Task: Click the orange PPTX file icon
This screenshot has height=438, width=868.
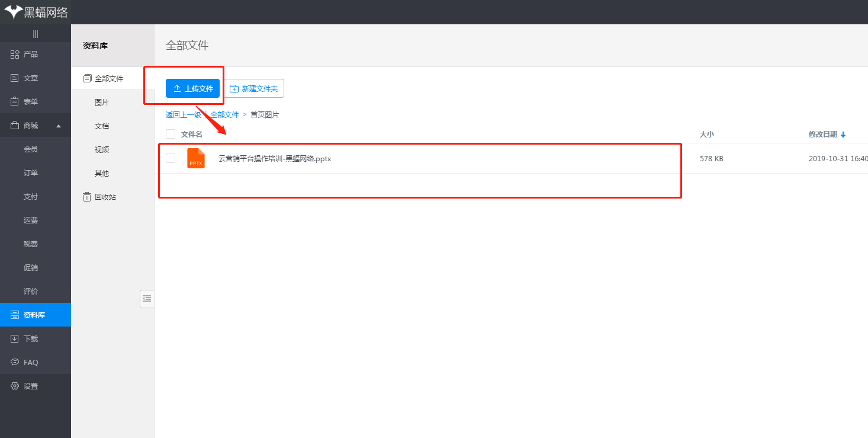Action: pos(196,159)
